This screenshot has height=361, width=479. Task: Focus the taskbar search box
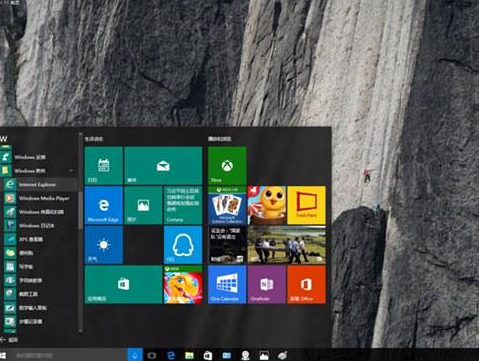tap(67, 355)
